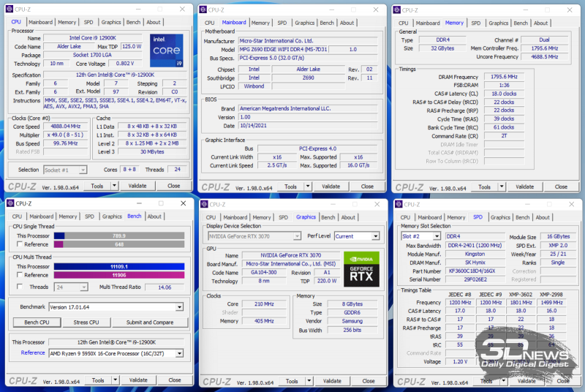
Task: Click CPU-Z title icon in the SPD tab window
Action: [398, 203]
